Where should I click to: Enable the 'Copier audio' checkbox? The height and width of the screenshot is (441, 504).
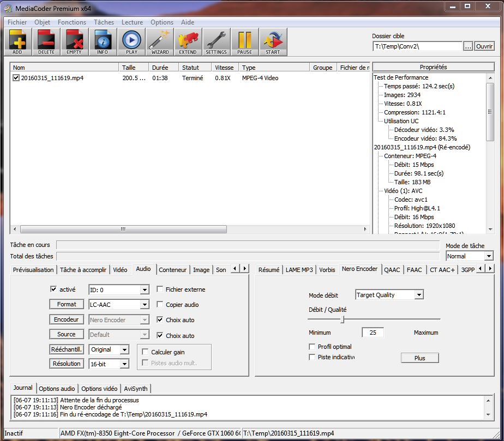point(159,304)
